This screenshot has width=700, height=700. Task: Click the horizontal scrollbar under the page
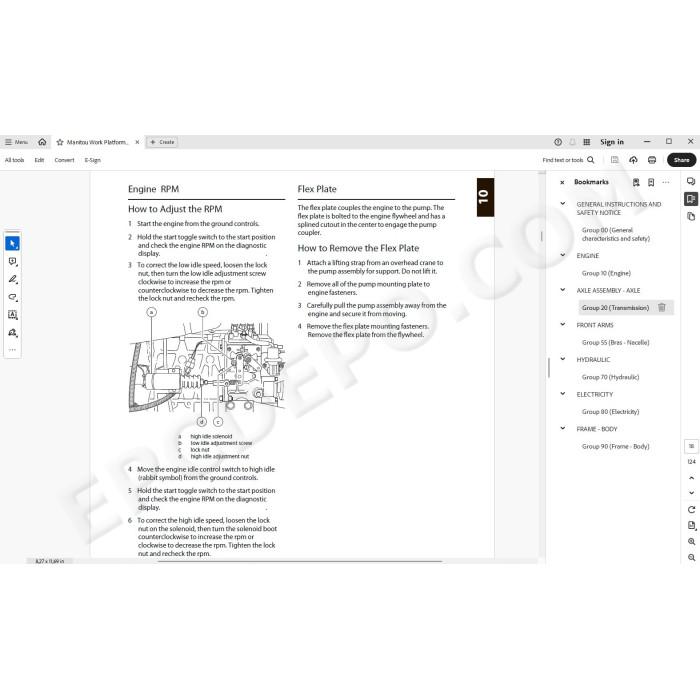point(299,561)
